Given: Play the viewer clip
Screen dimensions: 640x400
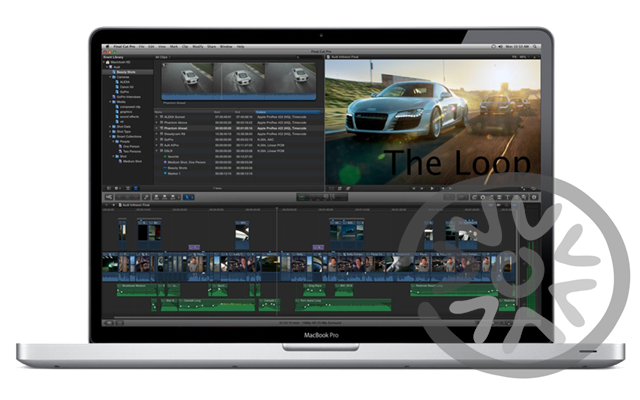Looking at the screenshot, I should pyautogui.click(x=432, y=188).
